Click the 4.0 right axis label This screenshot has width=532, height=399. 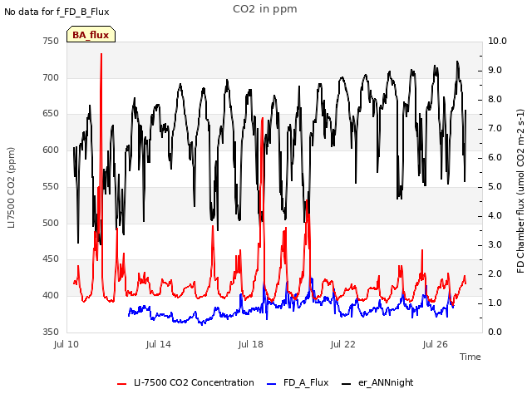495,216
